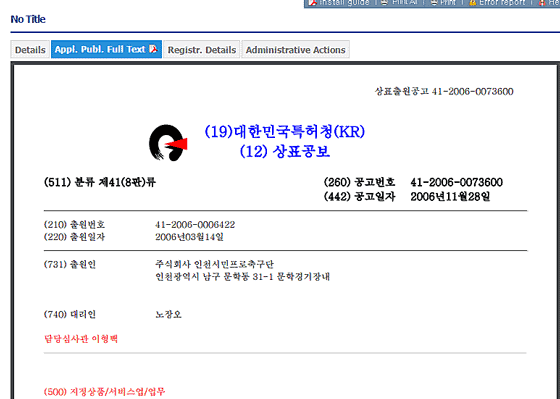The image size is (560, 399).
Task: Click application number 41-2006-0006422
Action: [195, 225]
